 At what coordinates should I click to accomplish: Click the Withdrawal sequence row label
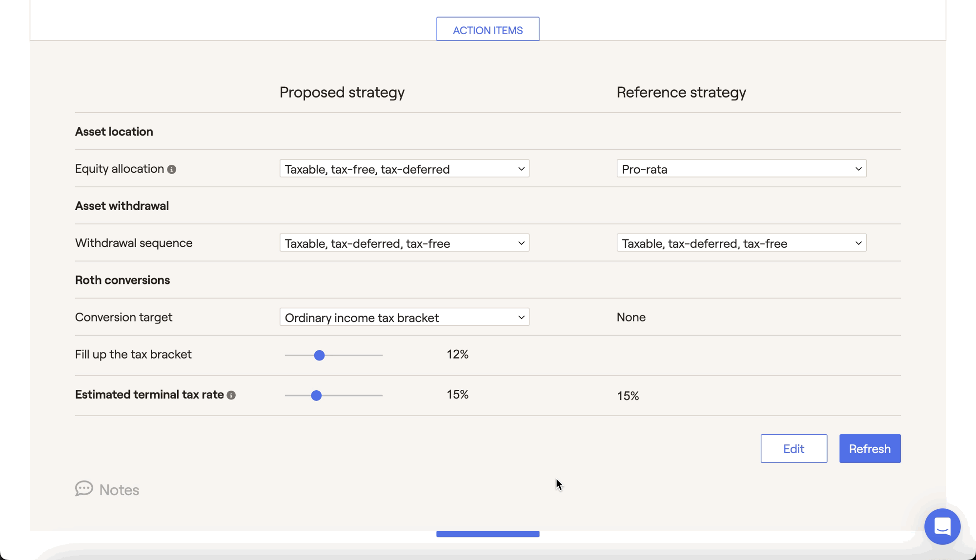click(x=134, y=243)
